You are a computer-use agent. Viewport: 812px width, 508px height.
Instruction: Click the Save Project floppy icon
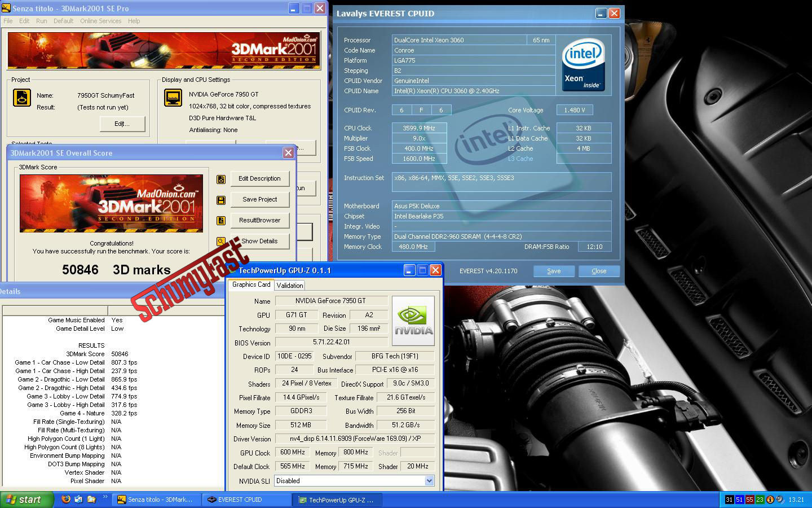tap(221, 200)
